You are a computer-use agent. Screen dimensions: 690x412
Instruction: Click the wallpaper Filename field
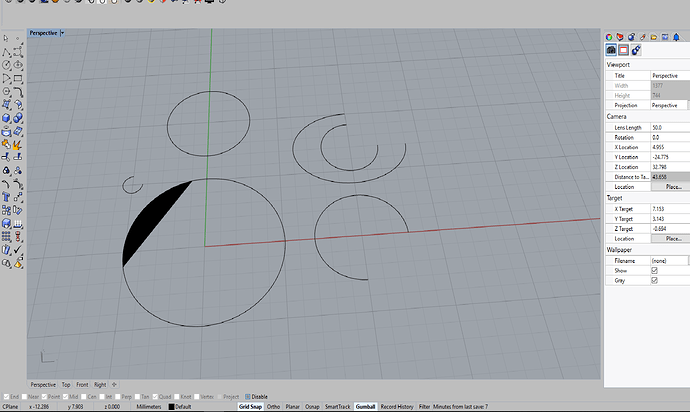click(x=669, y=261)
